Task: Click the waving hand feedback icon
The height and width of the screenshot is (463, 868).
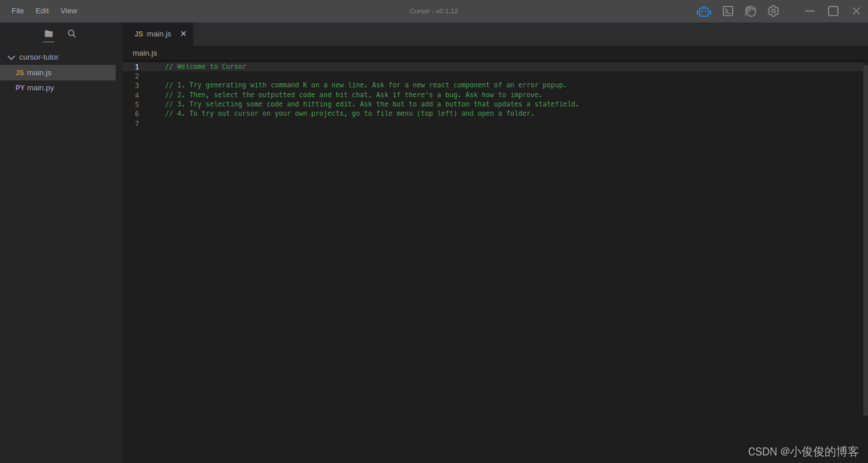Action: [751, 11]
